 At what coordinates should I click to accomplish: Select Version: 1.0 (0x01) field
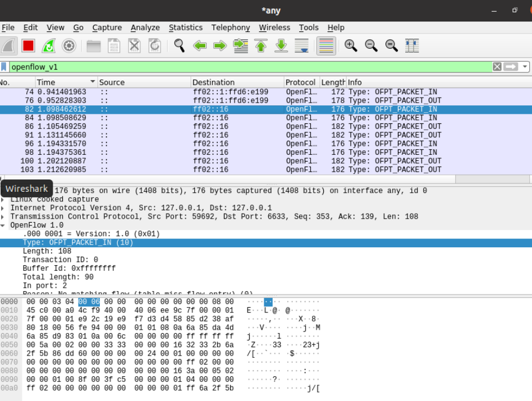(266, 234)
